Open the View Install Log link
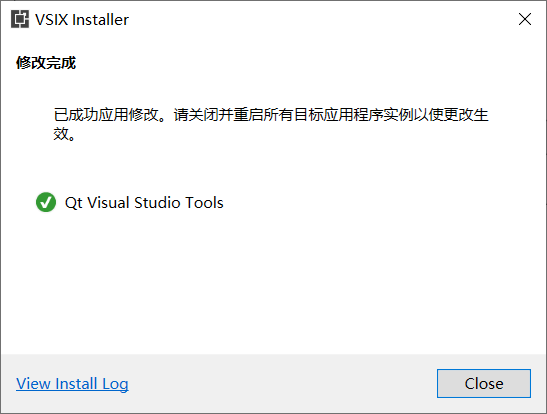Image resolution: width=547 pixels, height=414 pixels. pyautogui.click(x=72, y=384)
